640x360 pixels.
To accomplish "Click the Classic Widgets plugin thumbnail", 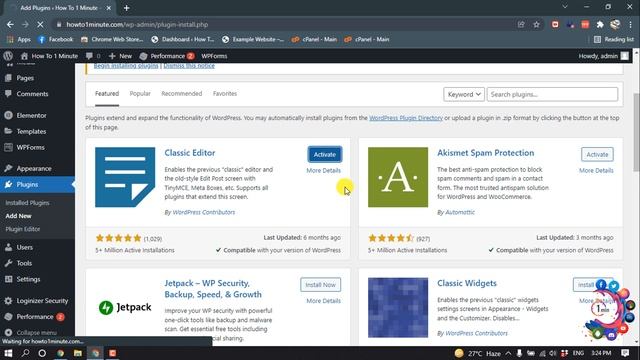I will (x=398, y=308).
